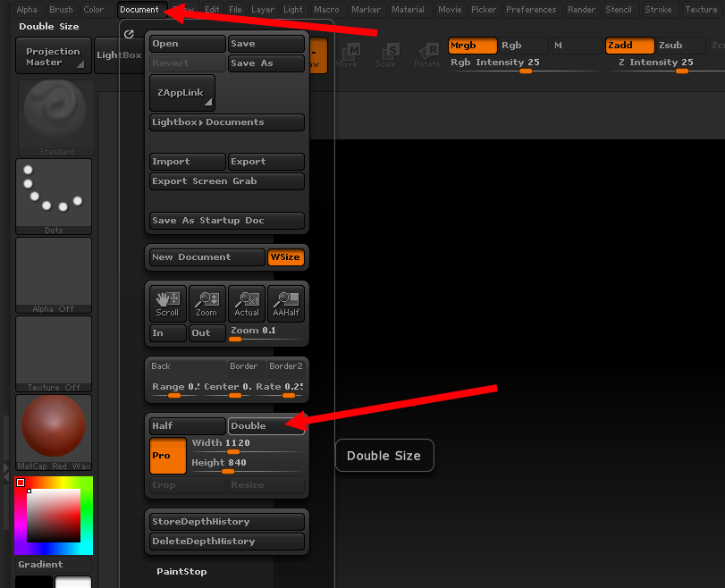
Task: Activate the Rotate tool icon
Action: click(426, 55)
